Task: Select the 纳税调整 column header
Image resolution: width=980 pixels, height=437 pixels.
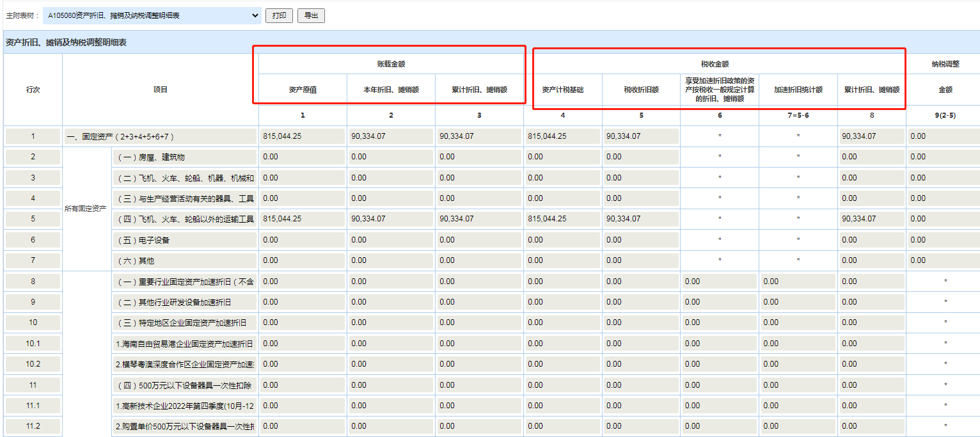Action: point(945,64)
